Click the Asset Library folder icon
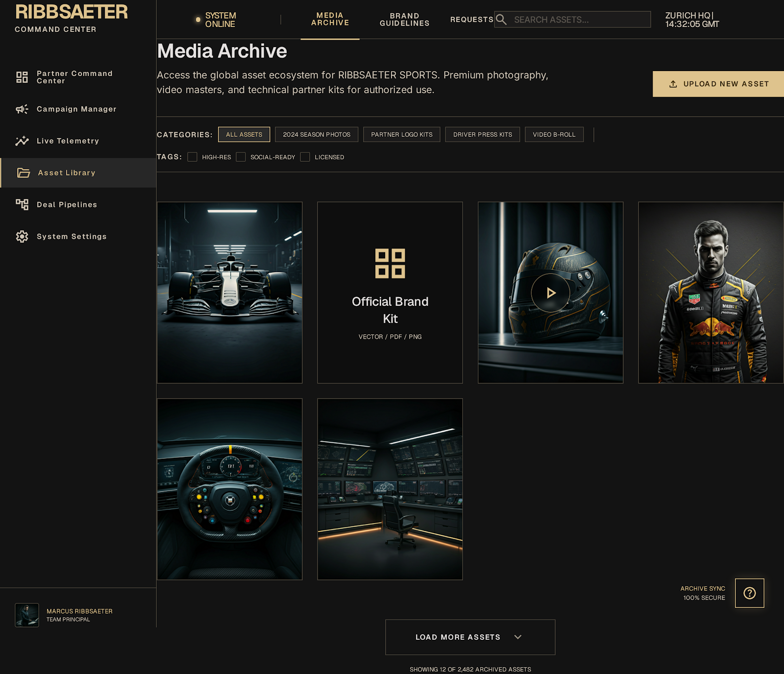The height and width of the screenshot is (674, 784). pos(24,173)
